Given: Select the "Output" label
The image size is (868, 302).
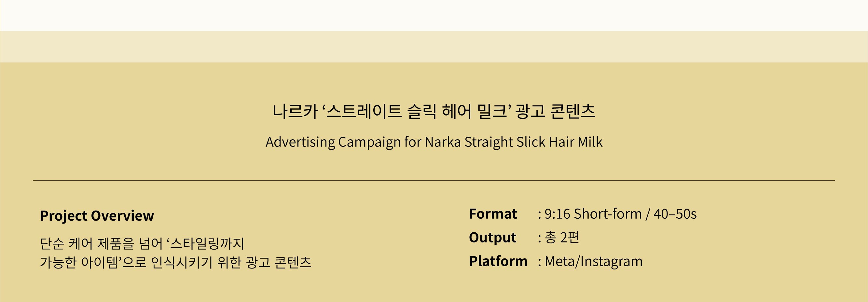Looking at the screenshot, I should click(492, 238).
